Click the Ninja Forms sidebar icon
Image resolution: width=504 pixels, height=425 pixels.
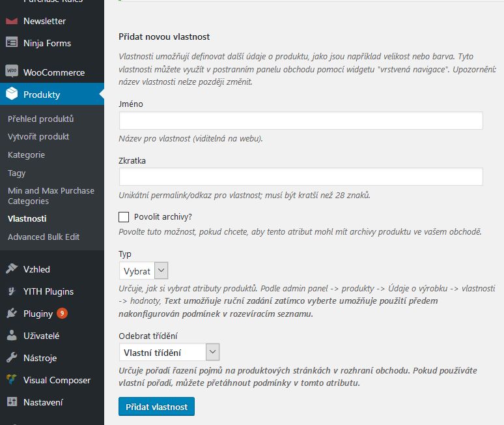point(12,43)
